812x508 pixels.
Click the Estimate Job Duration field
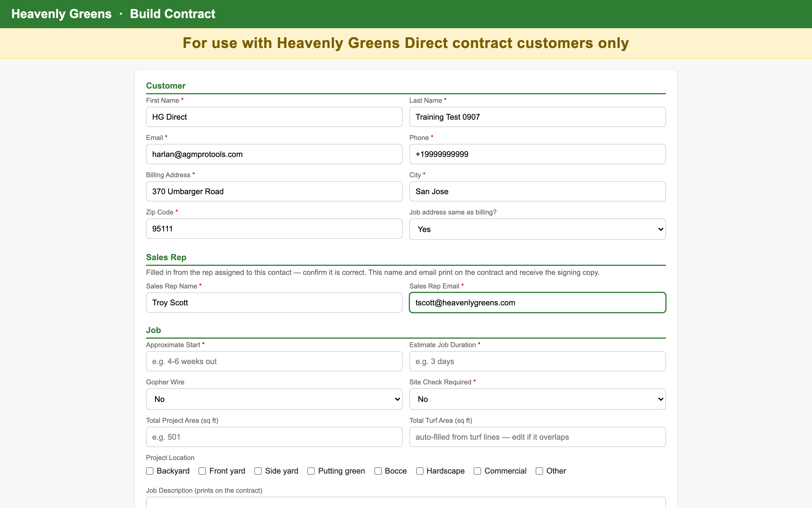pos(537,362)
